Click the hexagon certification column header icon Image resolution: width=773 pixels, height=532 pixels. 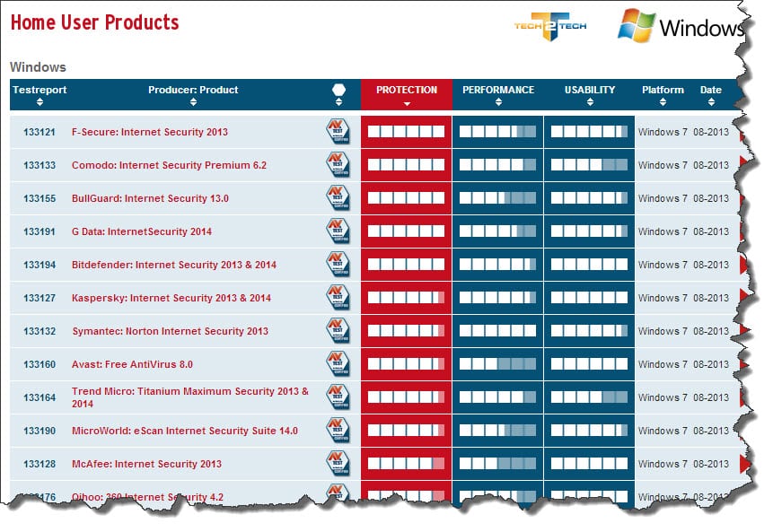pos(338,90)
